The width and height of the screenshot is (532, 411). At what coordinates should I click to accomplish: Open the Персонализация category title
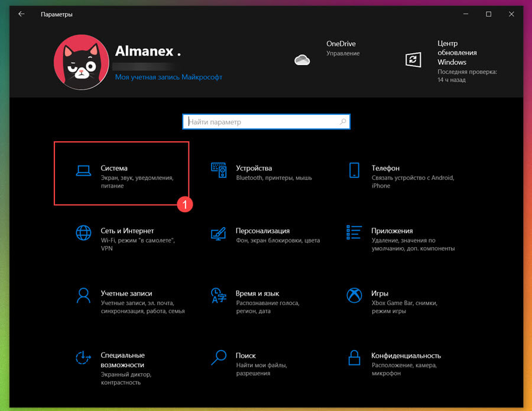point(262,231)
